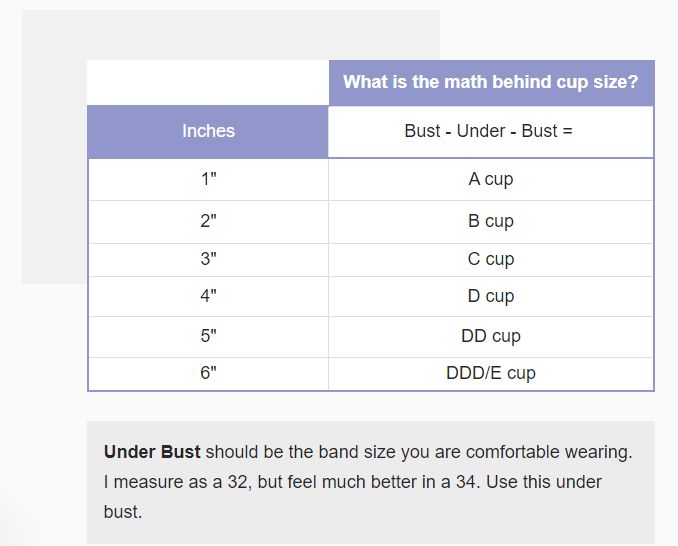Viewport: 678px width, 546px height.
Task: Click the "DDD/E cup" table cell
Action: pyautogui.click(x=490, y=373)
